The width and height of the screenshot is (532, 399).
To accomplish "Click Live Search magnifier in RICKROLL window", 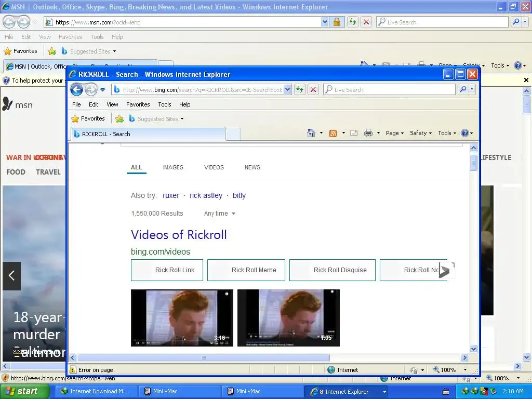I will pyautogui.click(x=463, y=89).
